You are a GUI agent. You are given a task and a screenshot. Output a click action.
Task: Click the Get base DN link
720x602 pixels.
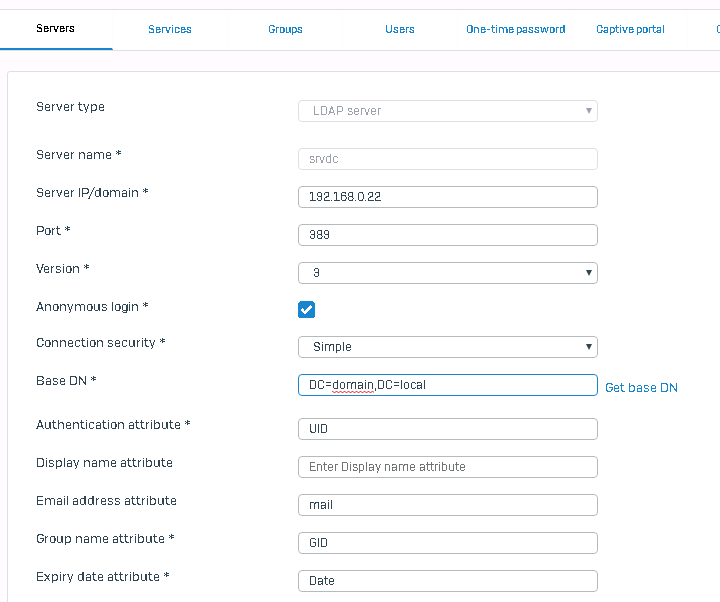[x=641, y=388]
